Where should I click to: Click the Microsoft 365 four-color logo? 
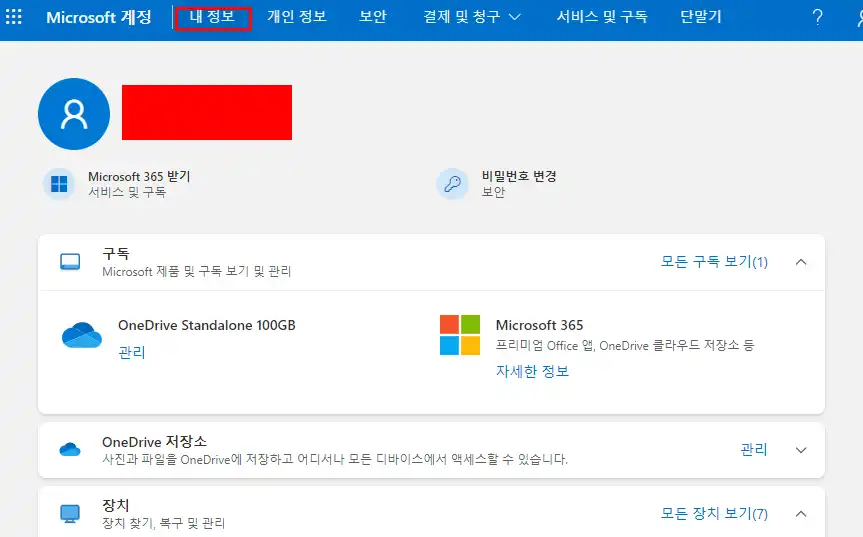460,335
